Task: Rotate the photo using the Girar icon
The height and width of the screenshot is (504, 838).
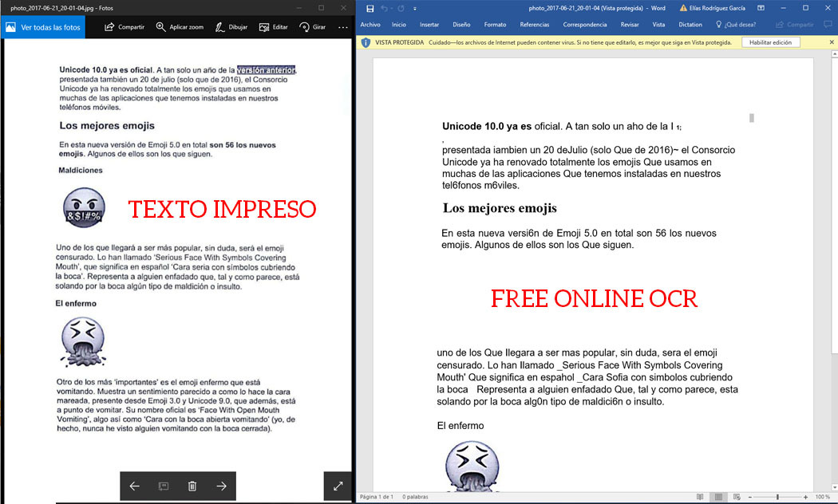Action: point(311,26)
